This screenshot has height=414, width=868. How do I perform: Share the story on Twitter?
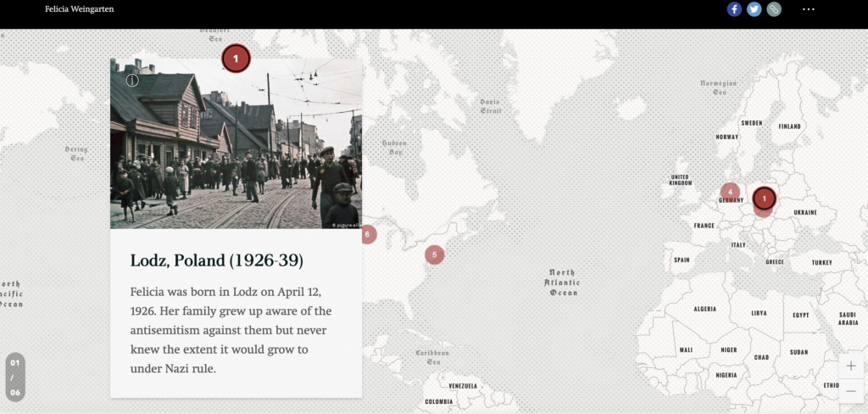754,9
